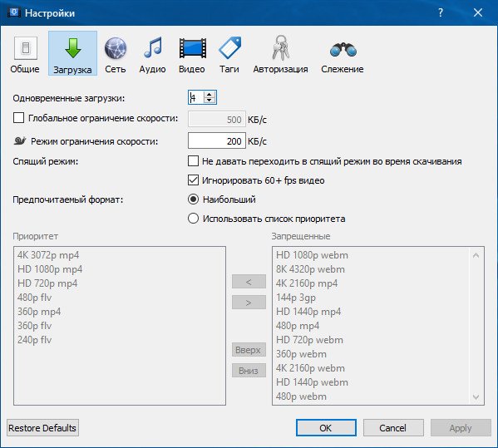Decrease simultaneous downloads with down arrow

210,100
